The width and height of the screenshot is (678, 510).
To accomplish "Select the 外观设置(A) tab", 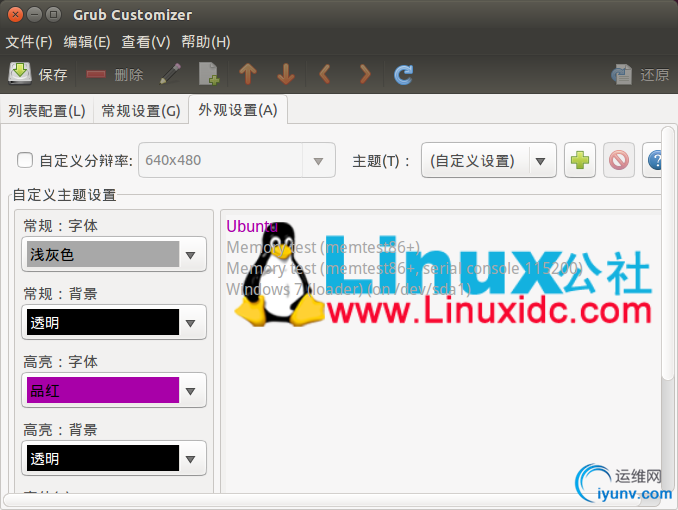I will (238, 109).
